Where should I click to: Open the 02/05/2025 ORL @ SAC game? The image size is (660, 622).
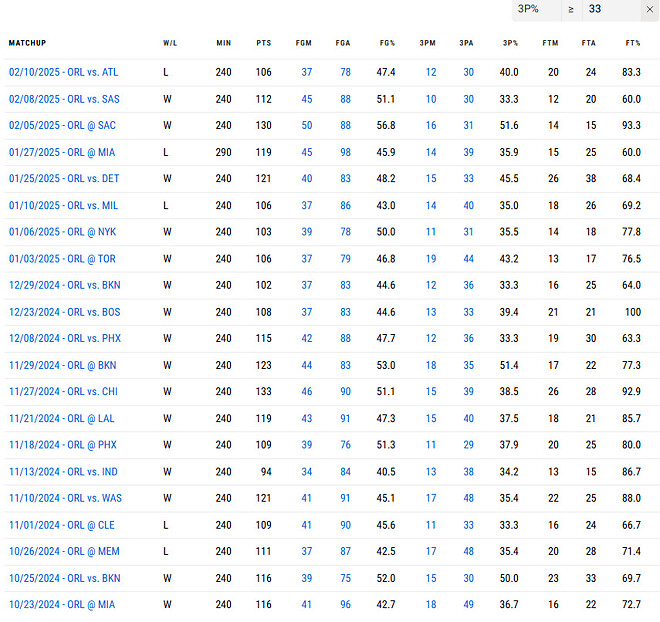coord(62,125)
